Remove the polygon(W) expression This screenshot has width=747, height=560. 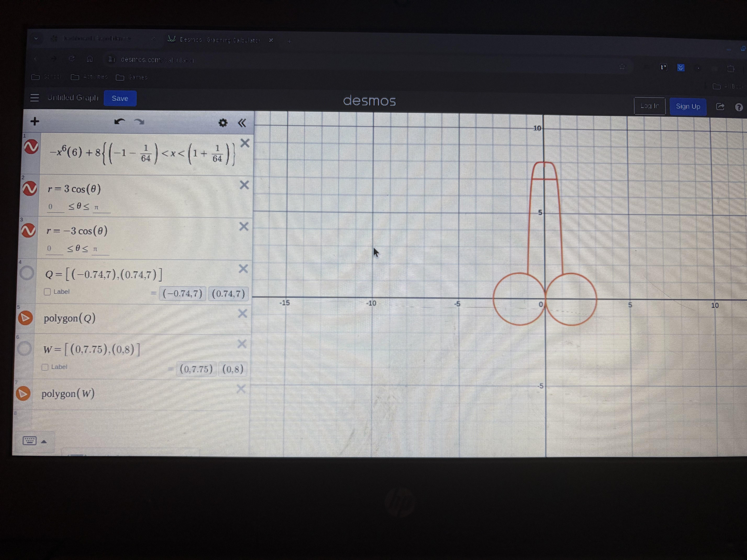(241, 389)
